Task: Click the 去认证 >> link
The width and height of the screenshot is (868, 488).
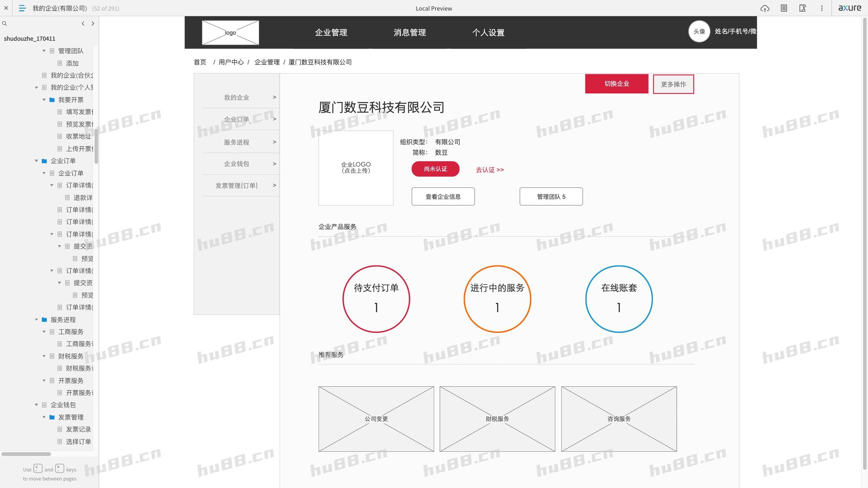Action: 489,169
